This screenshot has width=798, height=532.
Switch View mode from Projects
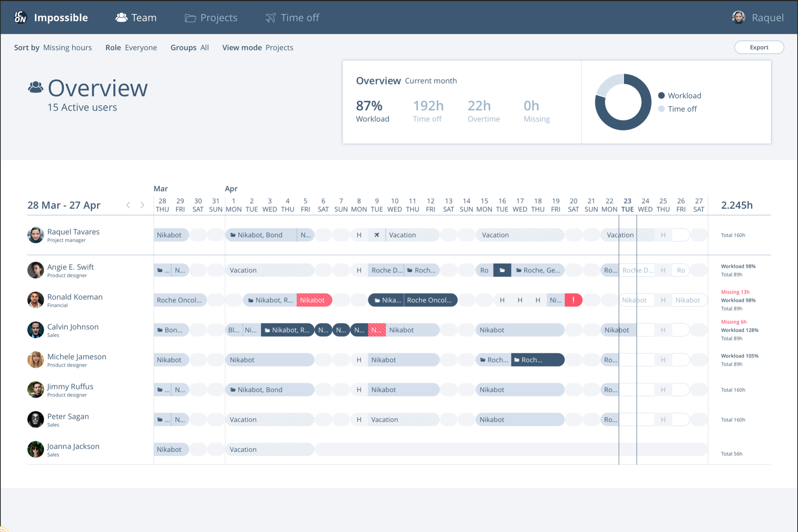[279, 47]
